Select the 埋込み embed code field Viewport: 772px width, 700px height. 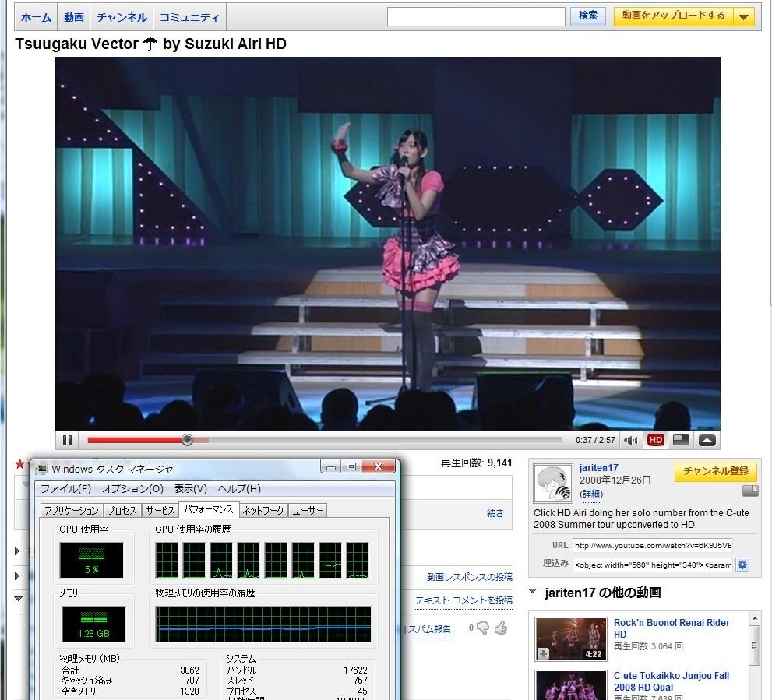coord(652,565)
